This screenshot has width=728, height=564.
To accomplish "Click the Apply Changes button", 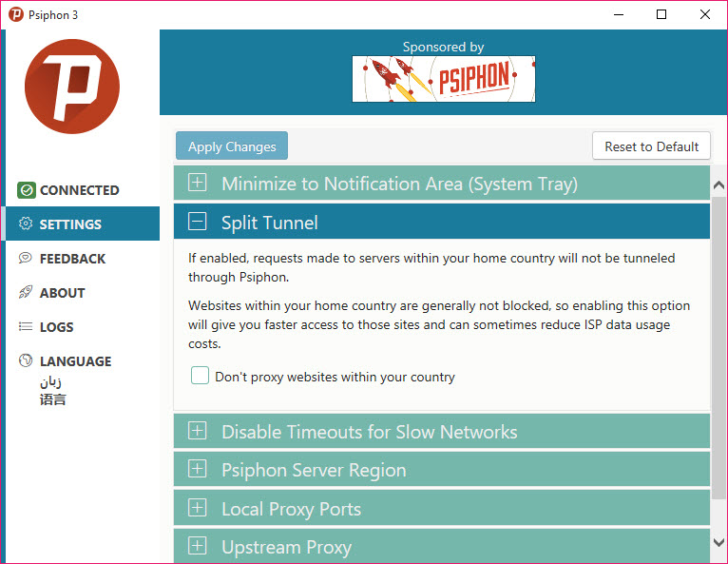I will coord(232,146).
